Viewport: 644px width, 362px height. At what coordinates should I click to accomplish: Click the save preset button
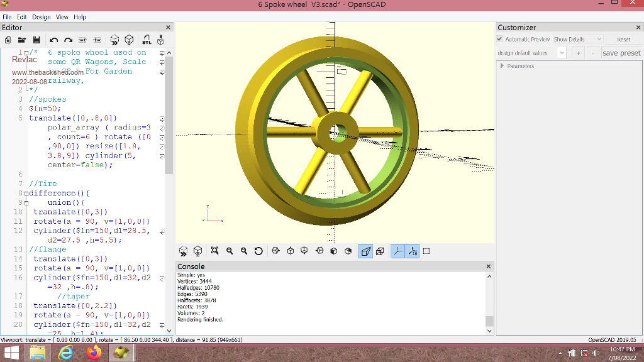621,53
